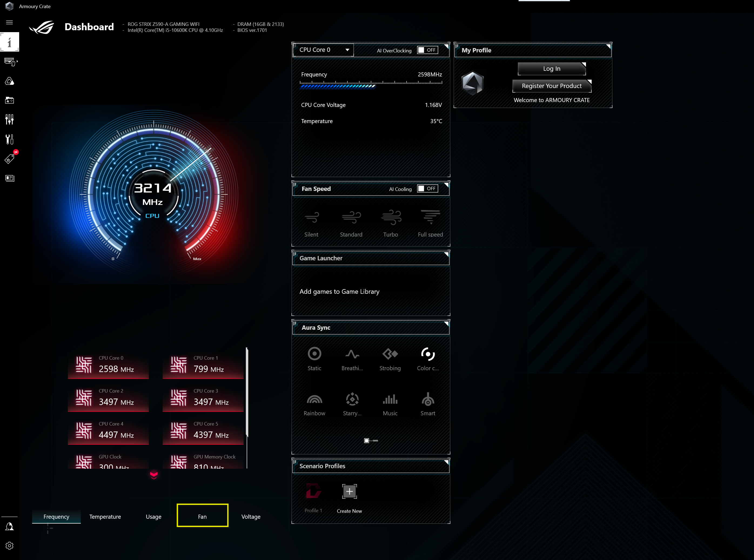
Task: Switch to the Usage tab
Action: point(154,517)
